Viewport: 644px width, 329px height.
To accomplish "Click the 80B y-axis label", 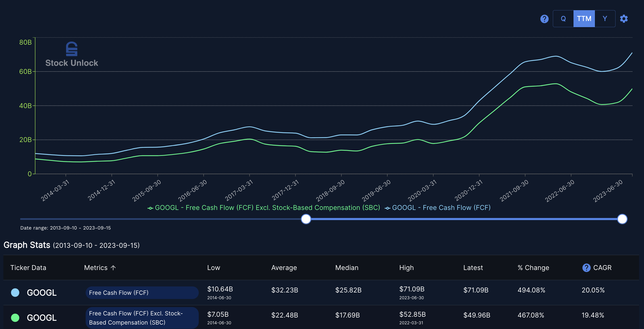I will (25, 42).
